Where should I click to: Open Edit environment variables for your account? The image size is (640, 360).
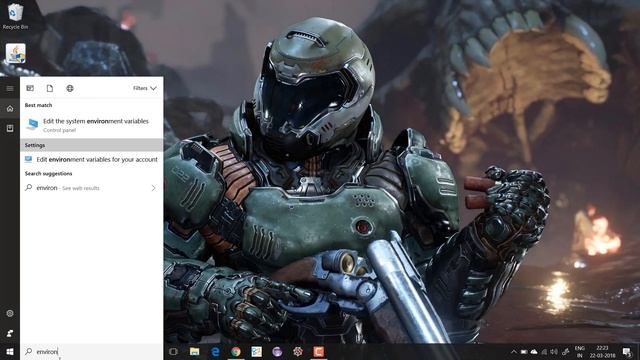point(91,160)
